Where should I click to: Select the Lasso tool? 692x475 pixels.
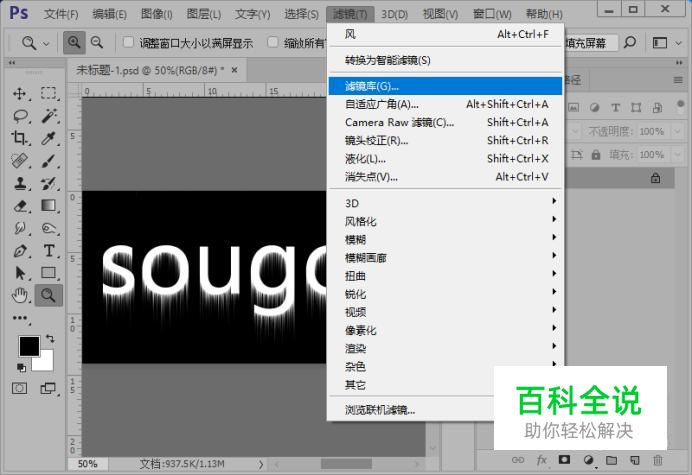coord(19,116)
